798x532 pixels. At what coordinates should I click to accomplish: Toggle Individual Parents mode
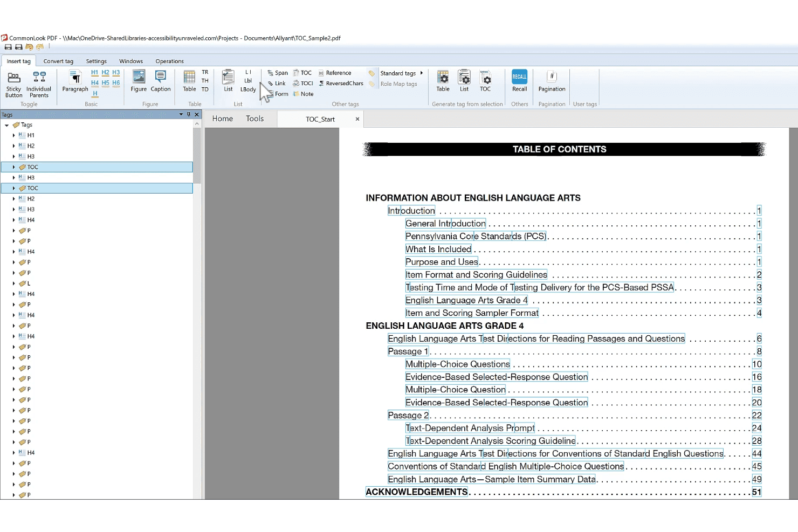point(39,84)
